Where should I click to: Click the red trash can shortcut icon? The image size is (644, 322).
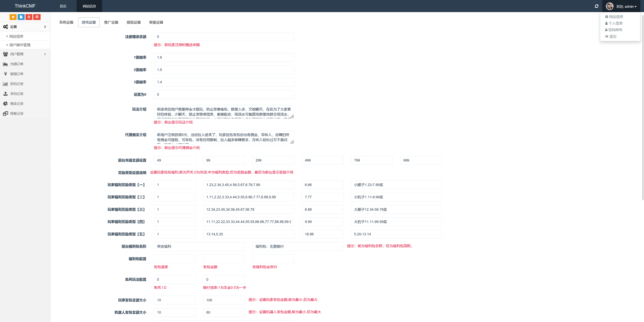[x=29, y=17]
